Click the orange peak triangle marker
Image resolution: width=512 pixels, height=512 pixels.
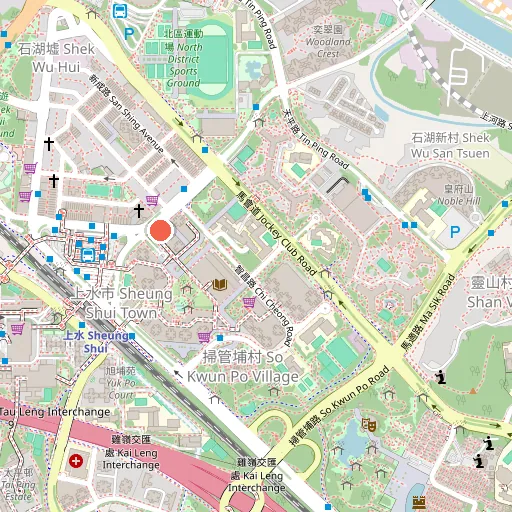(x=473, y=391)
